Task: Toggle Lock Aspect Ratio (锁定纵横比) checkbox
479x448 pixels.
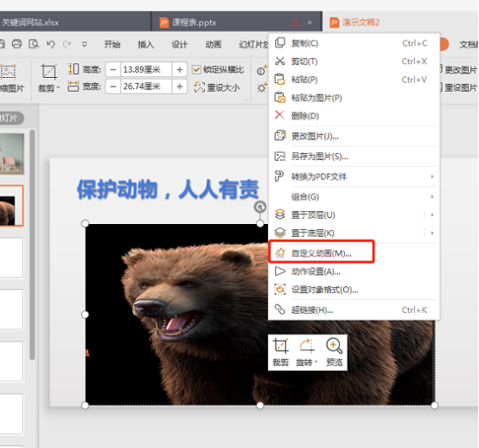Action: click(196, 70)
